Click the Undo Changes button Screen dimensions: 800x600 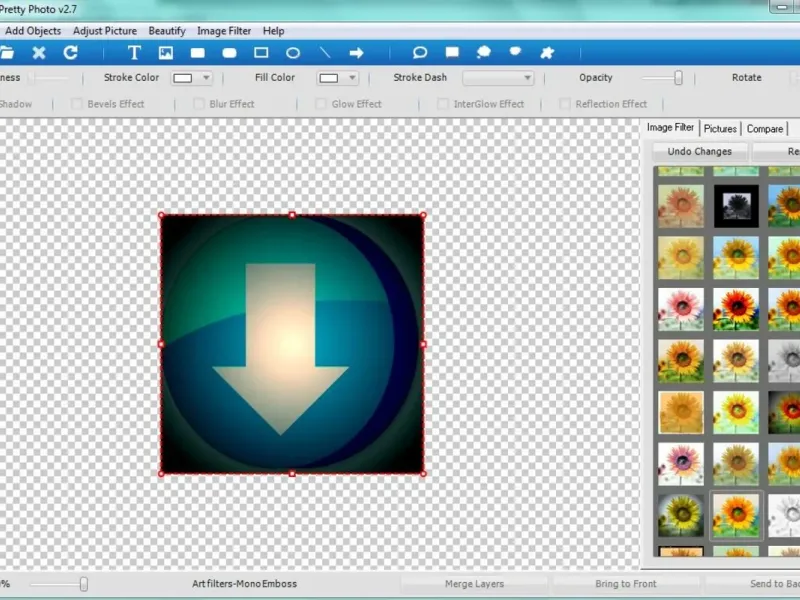coord(699,152)
